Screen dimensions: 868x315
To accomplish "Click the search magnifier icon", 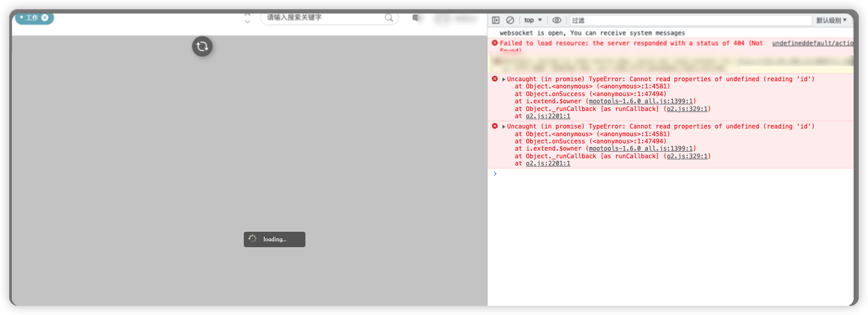I will click(389, 17).
